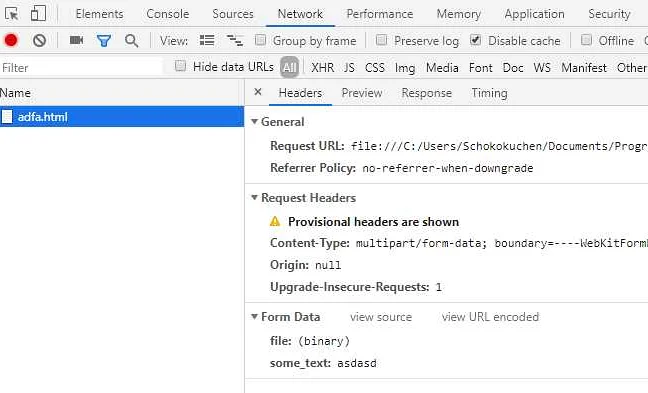Filter requests by XHR
This screenshot has height=393, width=648.
[x=323, y=67]
